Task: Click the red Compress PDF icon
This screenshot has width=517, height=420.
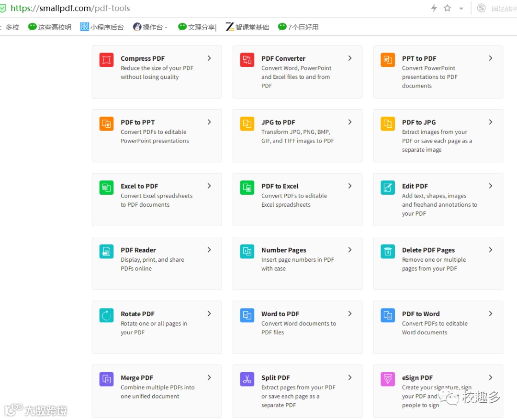Action: [x=106, y=60]
